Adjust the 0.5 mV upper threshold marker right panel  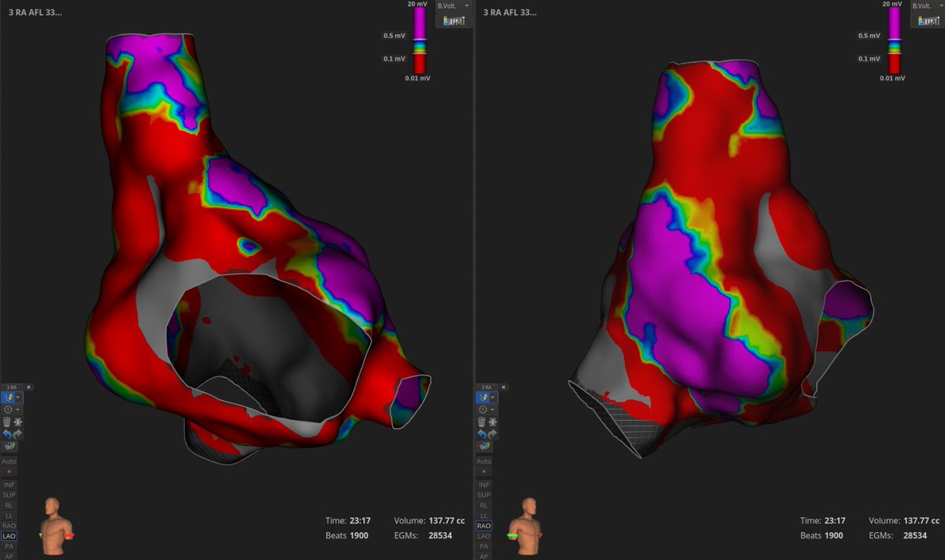[x=894, y=39]
